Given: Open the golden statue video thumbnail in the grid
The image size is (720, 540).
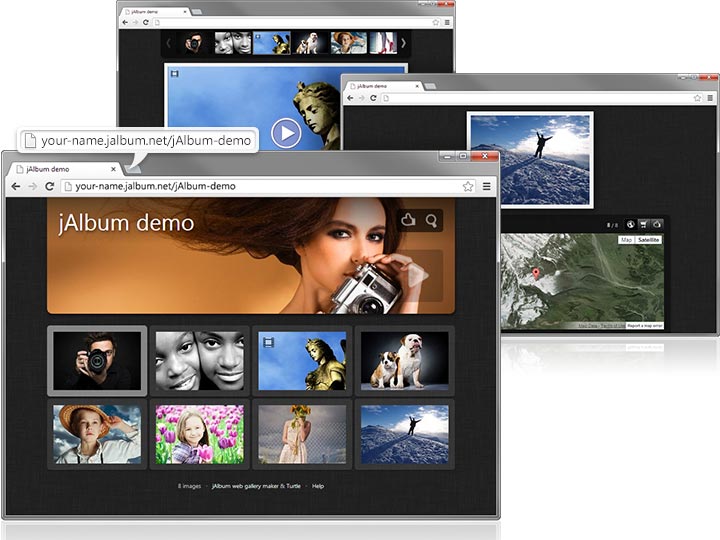Looking at the screenshot, I should click(302, 361).
